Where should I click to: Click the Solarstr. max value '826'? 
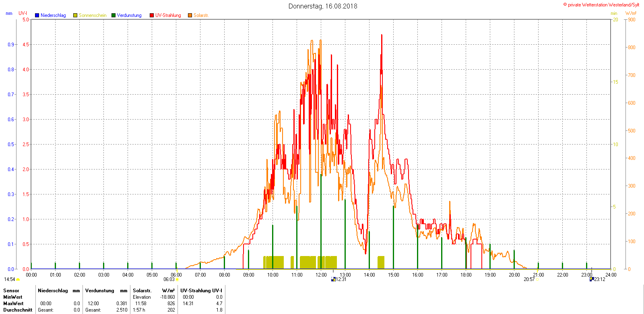point(171,304)
